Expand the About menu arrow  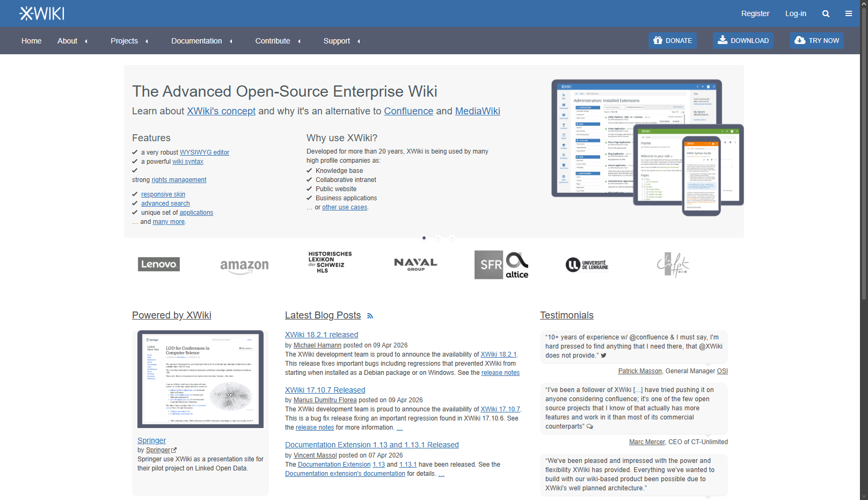click(86, 41)
